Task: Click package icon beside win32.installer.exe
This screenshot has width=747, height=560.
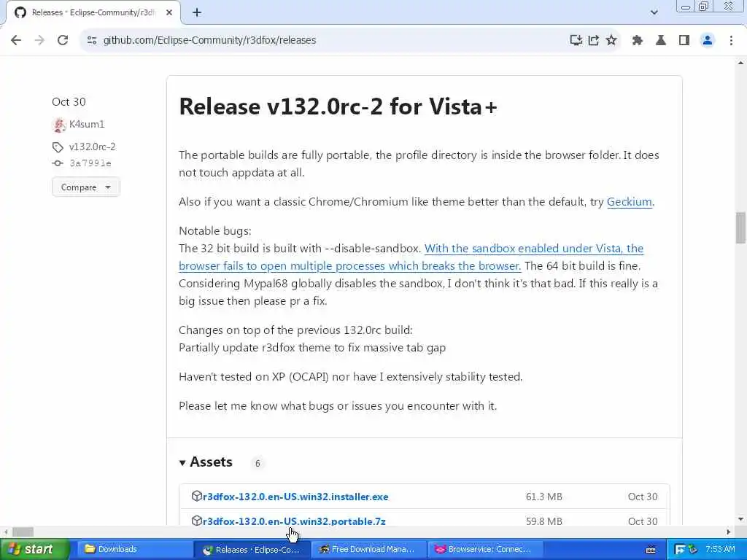Action: [196, 496]
